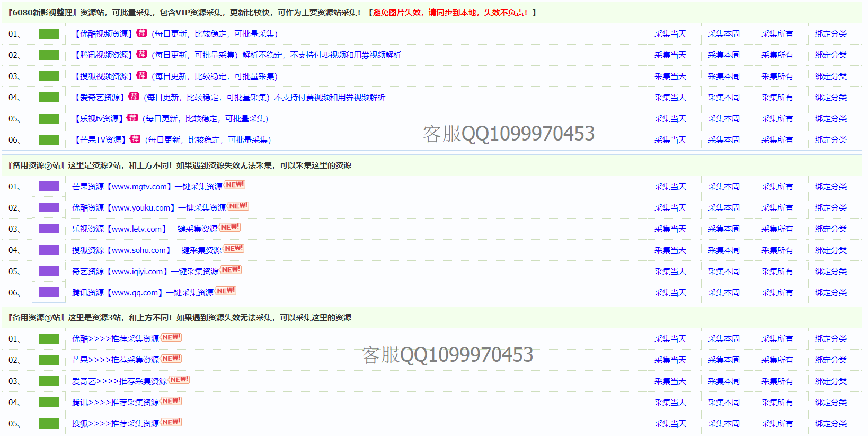The image size is (868, 436).
Task: Click the NEW badge in www.letv.com row
Action: click(x=230, y=228)
